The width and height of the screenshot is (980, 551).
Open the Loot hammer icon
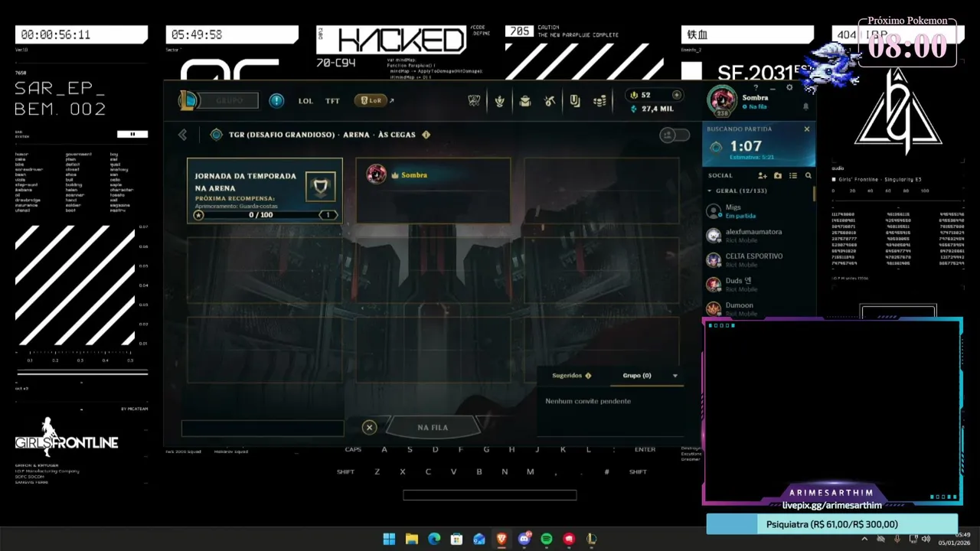550,100
